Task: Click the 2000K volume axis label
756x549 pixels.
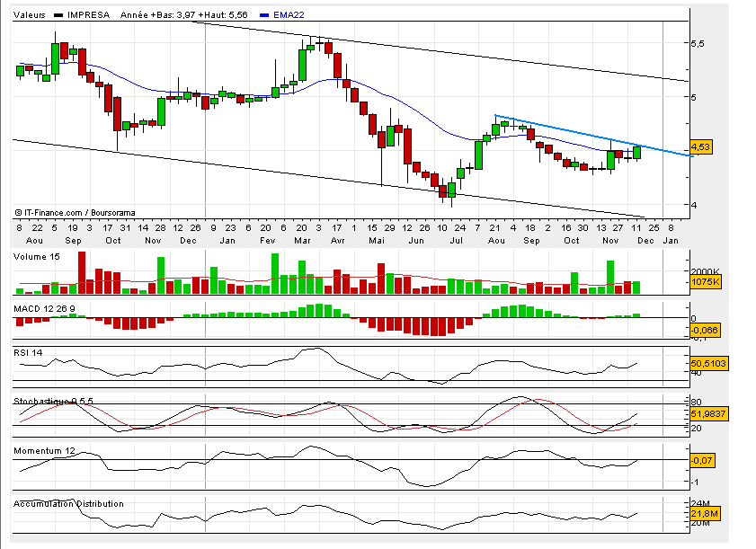Action: tap(705, 271)
